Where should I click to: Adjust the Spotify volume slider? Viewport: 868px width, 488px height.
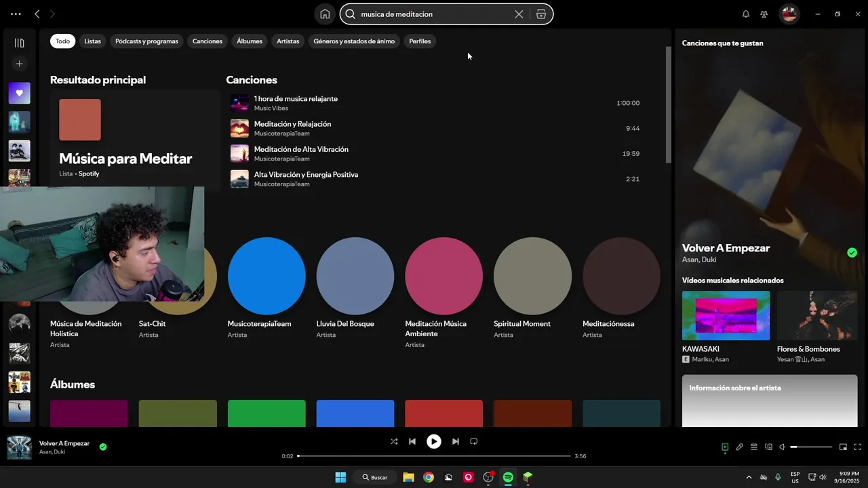click(811, 447)
